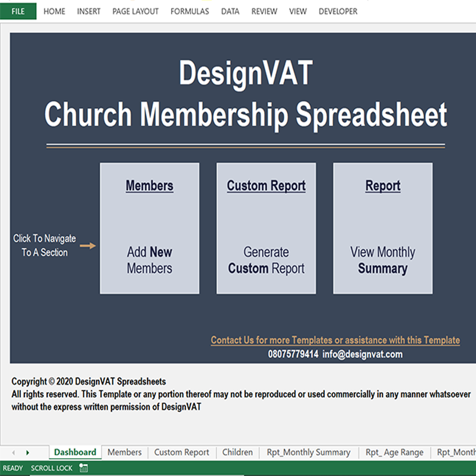Open the FILE ribbon tab
Image resolution: width=476 pixels, height=476 pixels.
(x=18, y=11)
